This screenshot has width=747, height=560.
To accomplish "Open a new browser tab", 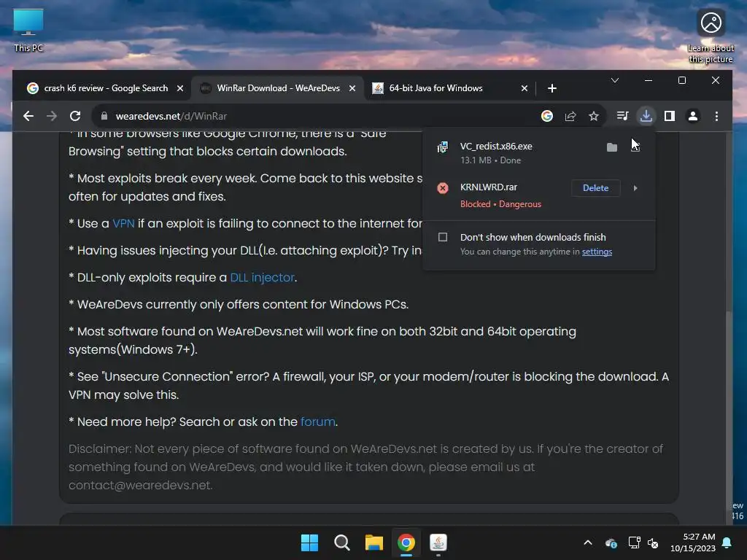I will pos(551,88).
